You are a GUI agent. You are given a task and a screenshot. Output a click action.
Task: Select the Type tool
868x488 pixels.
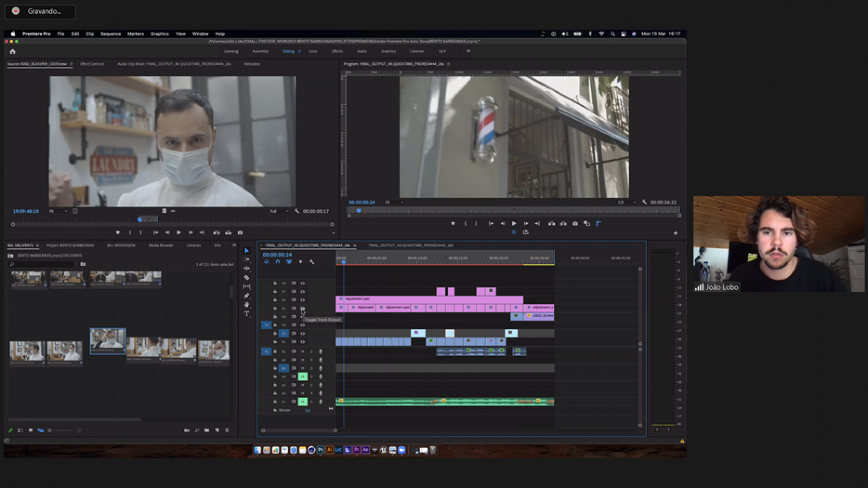click(x=247, y=314)
